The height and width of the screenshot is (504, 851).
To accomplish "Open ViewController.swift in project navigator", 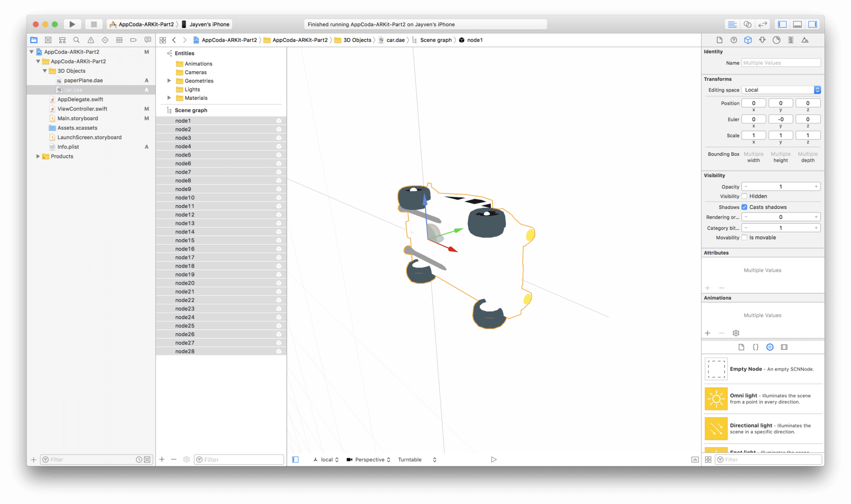I will [82, 109].
